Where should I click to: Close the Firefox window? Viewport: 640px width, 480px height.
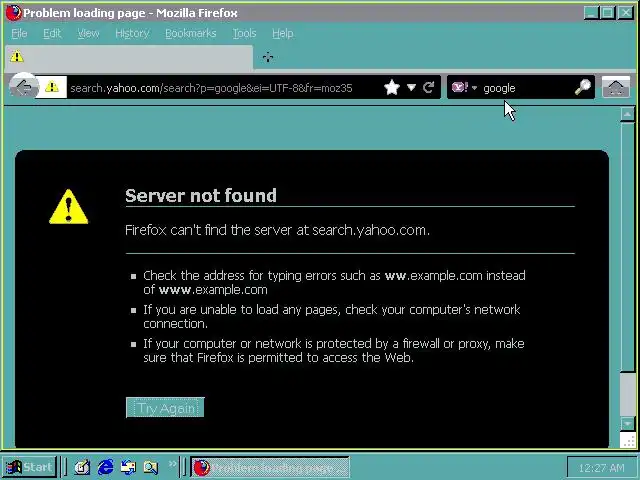click(x=626, y=13)
